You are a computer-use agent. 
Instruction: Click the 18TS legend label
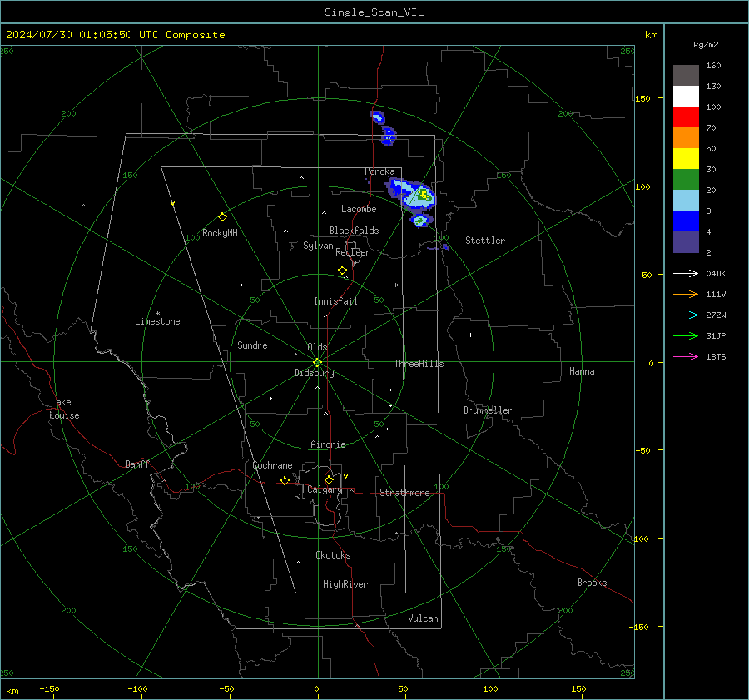point(716,357)
